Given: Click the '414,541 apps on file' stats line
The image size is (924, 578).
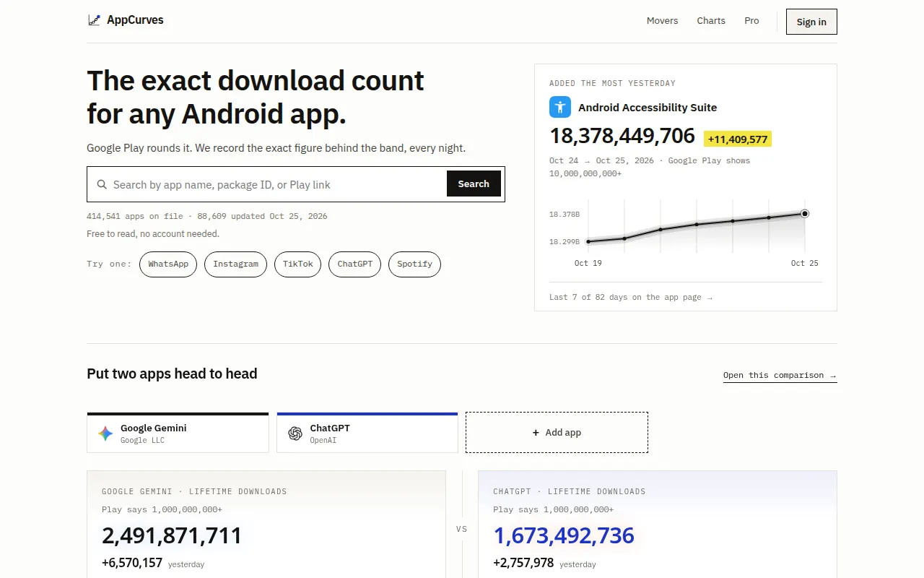Looking at the screenshot, I should coord(207,216).
